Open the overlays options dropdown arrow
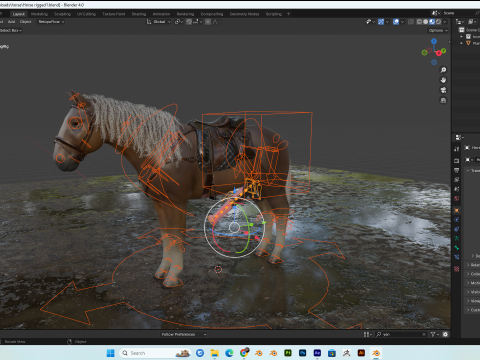The width and height of the screenshot is (480, 360). point(402,22)
